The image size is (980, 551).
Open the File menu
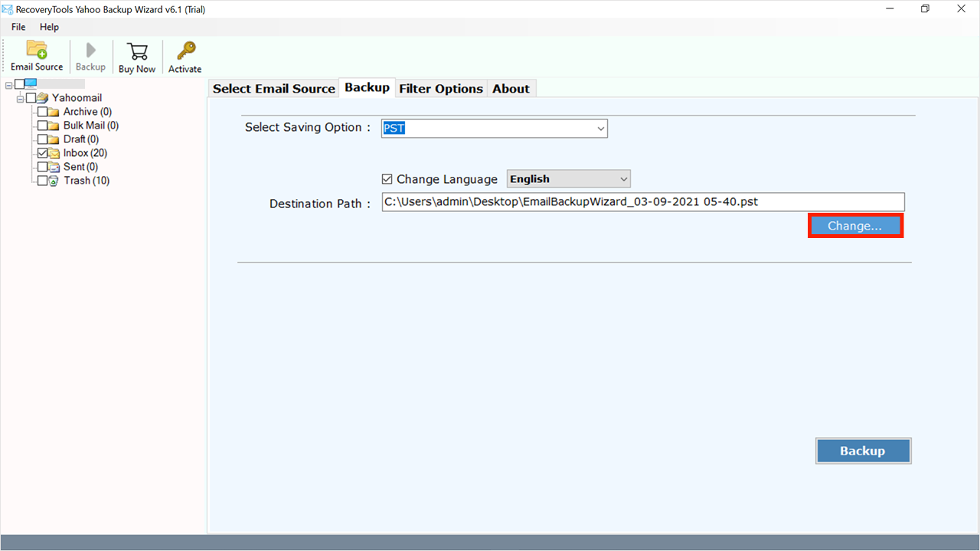[18, 27]
